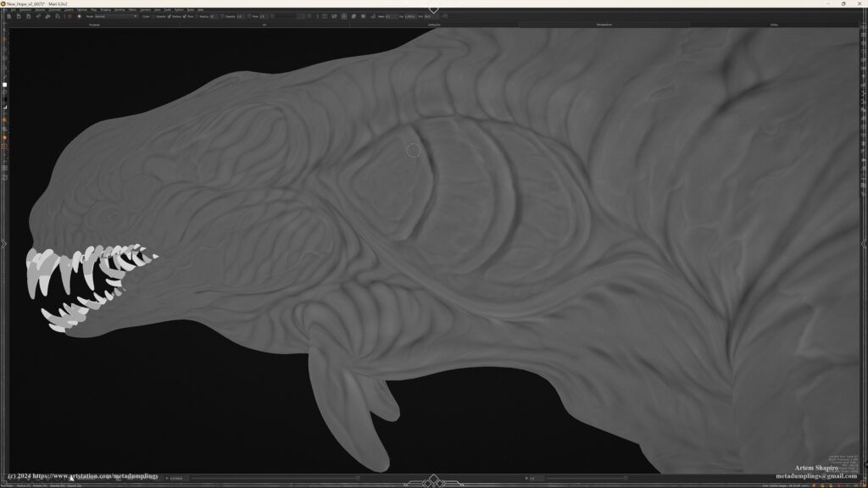The image size is (868, 488).
Task: Open the Projects tab
Action: [94, 25]
